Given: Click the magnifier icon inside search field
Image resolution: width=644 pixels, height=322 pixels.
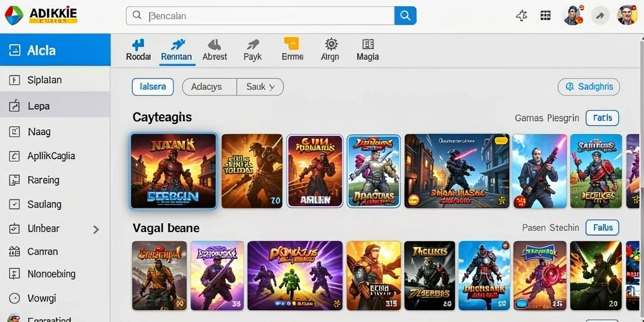Looking at the screenshot, I should tap(137, 16).
